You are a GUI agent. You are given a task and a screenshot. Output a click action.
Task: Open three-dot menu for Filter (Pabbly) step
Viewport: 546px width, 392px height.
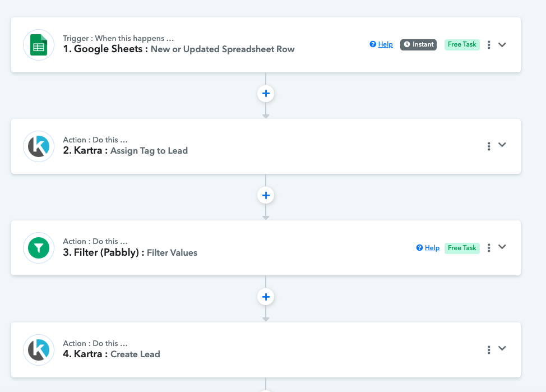489,248
